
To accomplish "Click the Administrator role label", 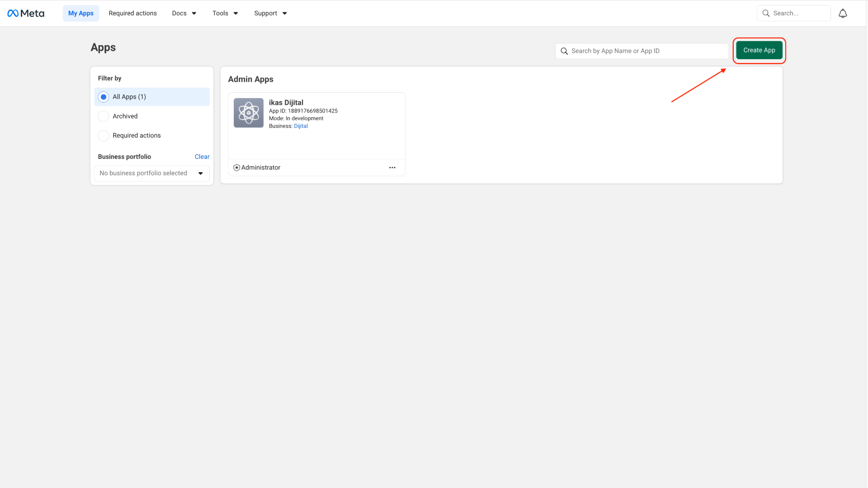I will (261, 168).
